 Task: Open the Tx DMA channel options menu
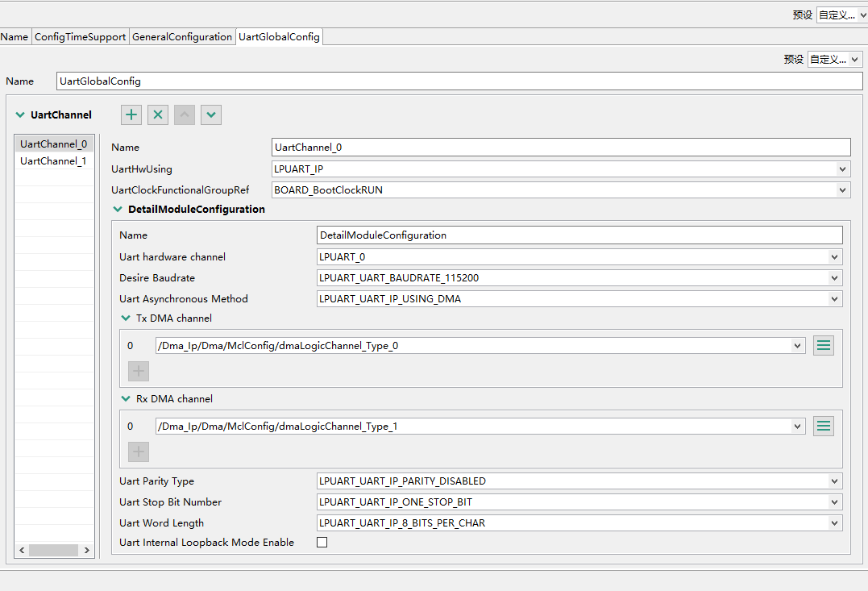pos(823,345)
